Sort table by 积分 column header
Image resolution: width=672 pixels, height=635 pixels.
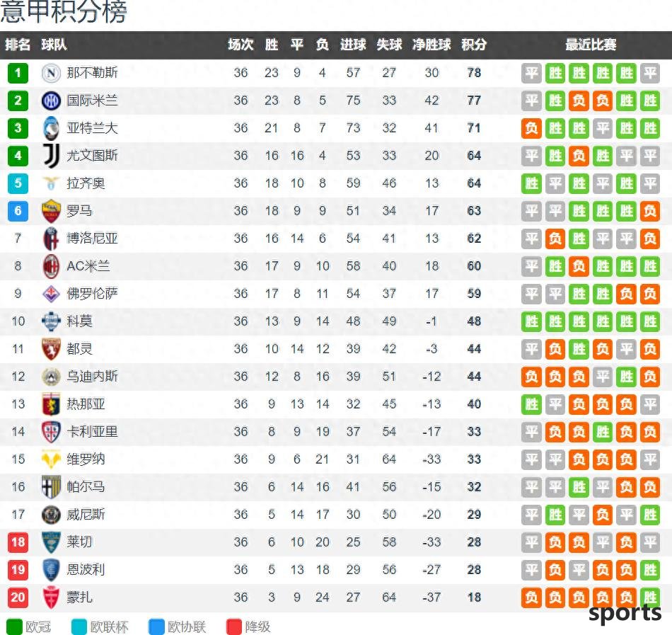[x=474, y=45]
